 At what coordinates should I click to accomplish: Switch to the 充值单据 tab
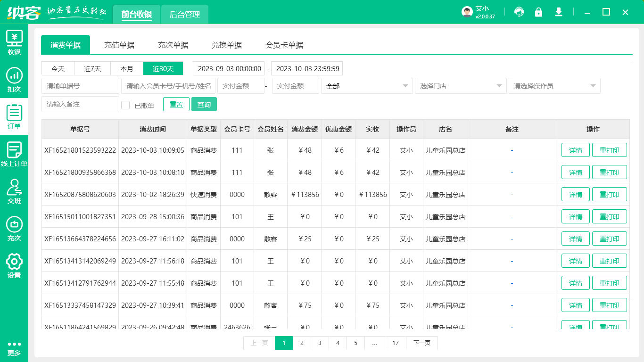(x=119, y=45)
